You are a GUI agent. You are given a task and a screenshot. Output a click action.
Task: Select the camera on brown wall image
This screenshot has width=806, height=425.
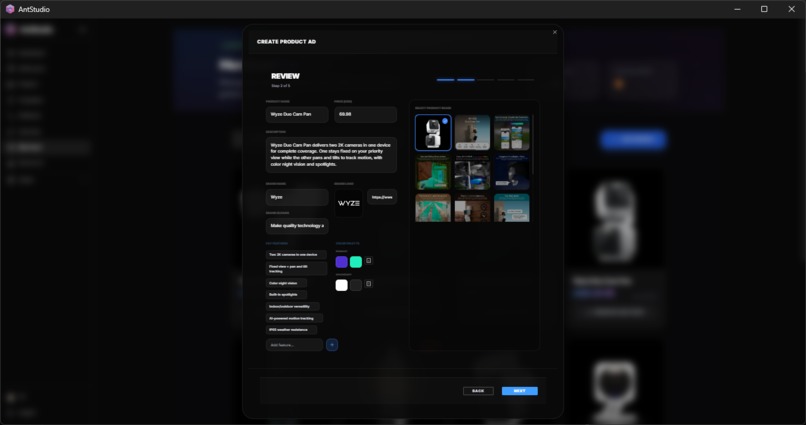click(x=472, y=208)
